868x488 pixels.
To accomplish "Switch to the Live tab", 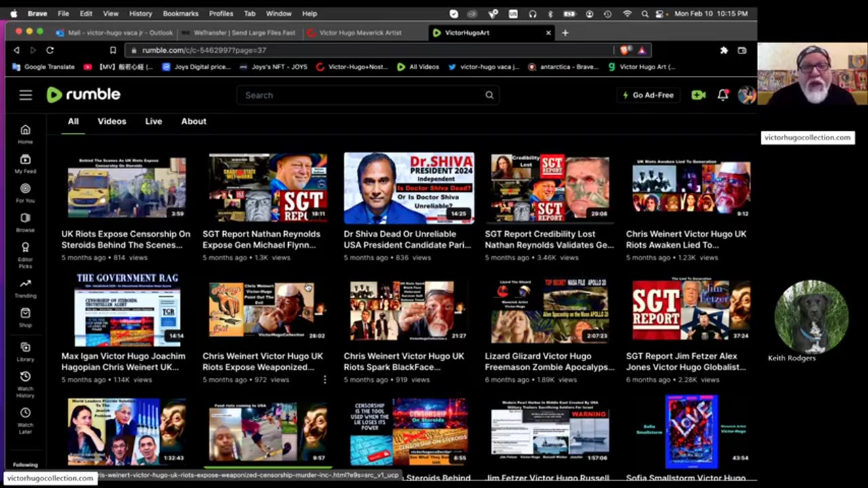I will [153, 121].
